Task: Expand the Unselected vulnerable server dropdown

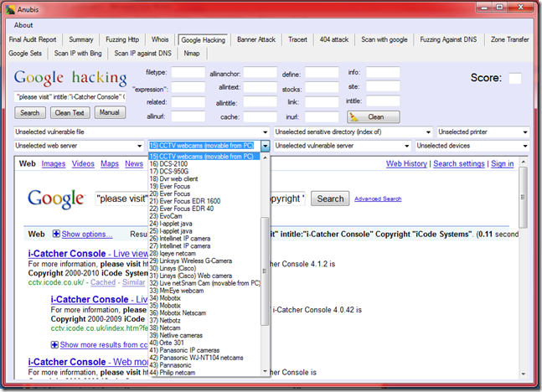Action: pos(407,146)
